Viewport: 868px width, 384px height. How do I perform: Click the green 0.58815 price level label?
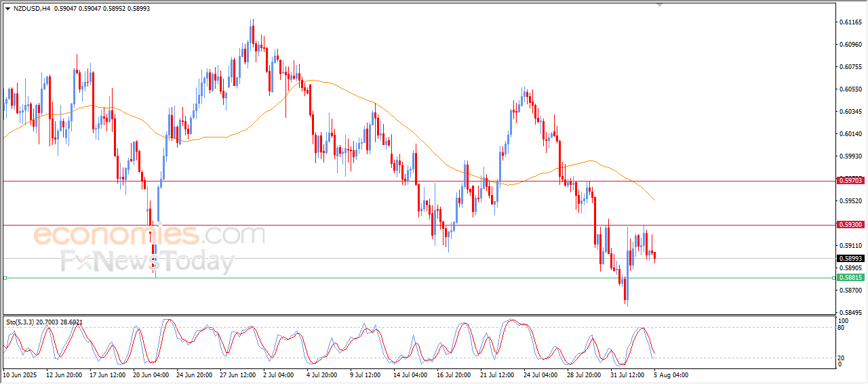point(850,278)
